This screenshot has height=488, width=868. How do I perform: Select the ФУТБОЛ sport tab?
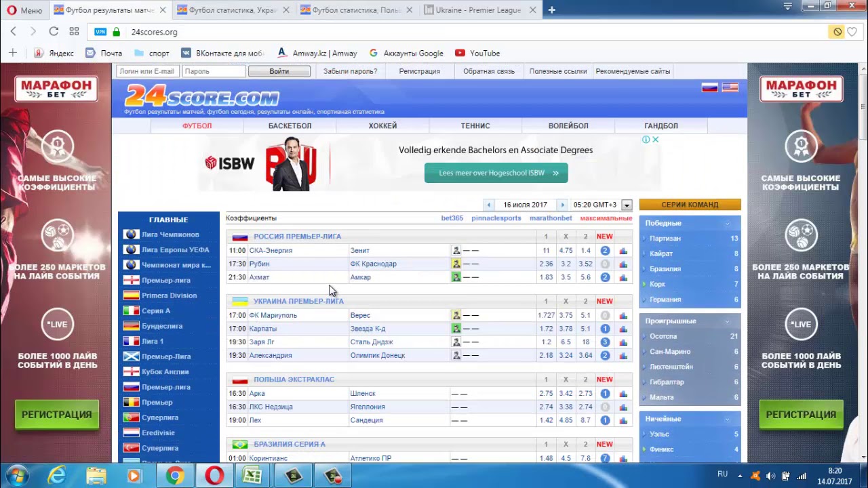(x=197, y=125)
